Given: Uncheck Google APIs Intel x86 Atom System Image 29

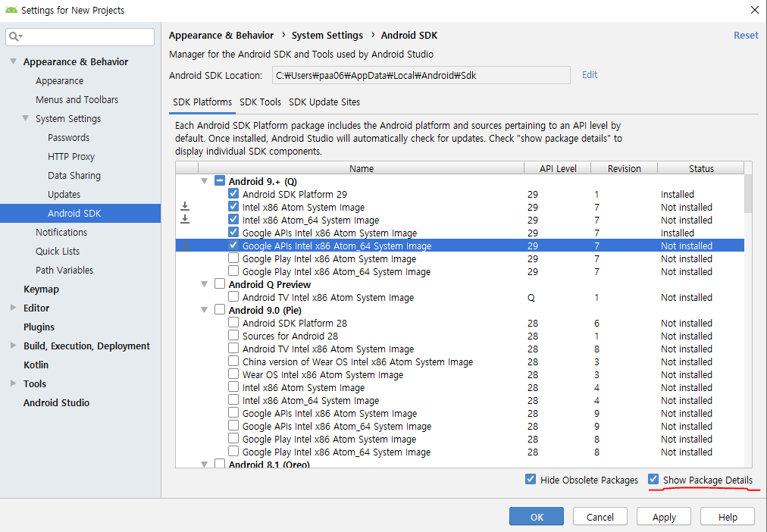Looking at the screenshot, I should tap(233, 232).
